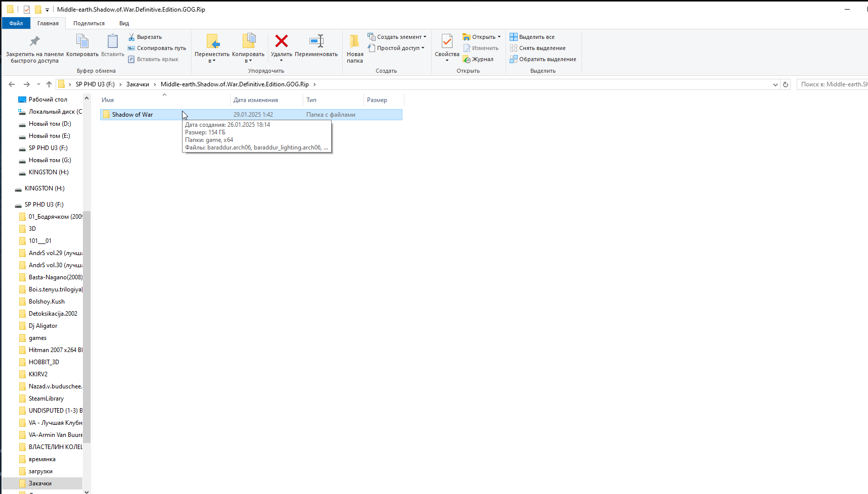The height and width of the screenshot is (494, 868).
Task: Open the Свойства properties icon
Action: (447, 41)
